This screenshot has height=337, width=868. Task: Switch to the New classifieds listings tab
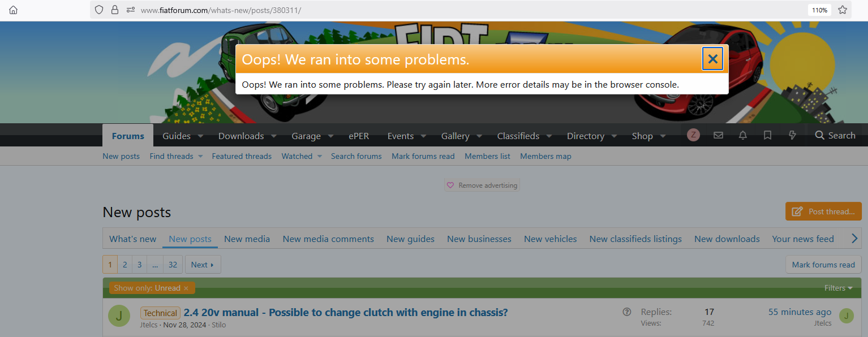pyautogui.click(x=635, y=239)
